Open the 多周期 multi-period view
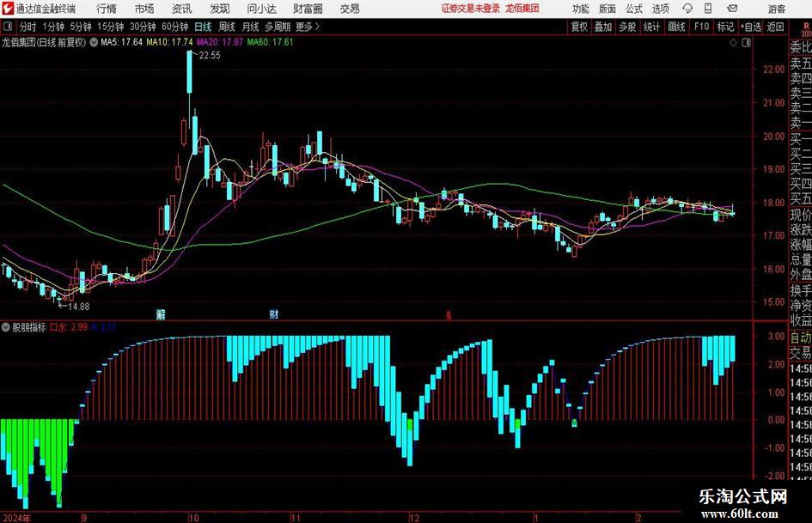 tap(278, 27)
